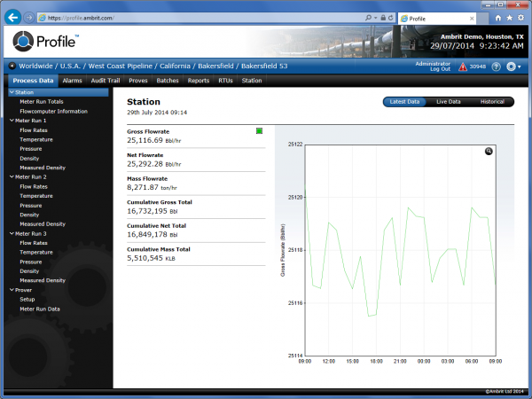
Task: Open browser tools gear icon
Action: click(x=520, y=18)
